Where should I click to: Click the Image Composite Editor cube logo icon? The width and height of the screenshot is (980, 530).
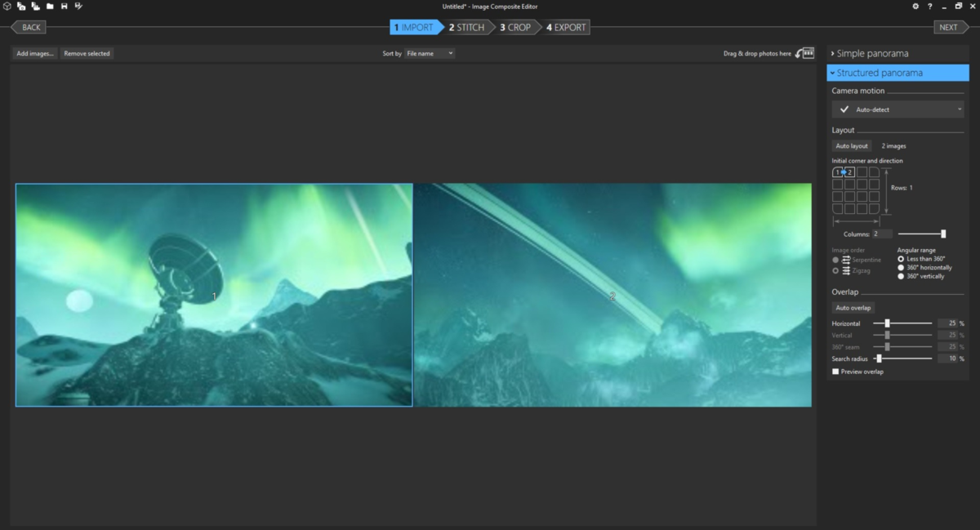(6, 6)
